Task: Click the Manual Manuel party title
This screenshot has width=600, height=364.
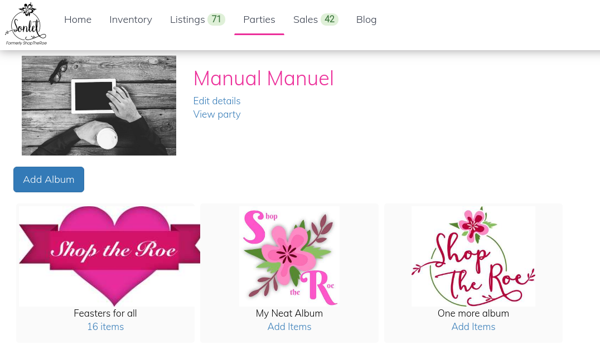Action: click(x=263, y=79)
